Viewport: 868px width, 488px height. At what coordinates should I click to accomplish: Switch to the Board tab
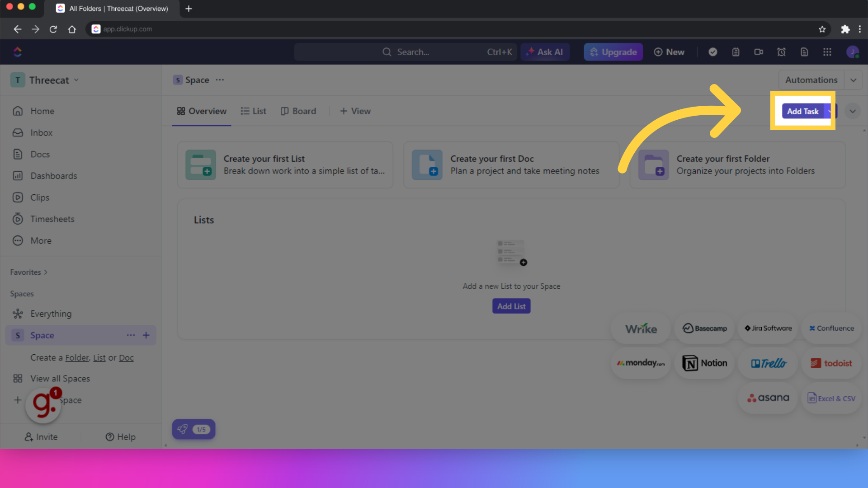(x=298, y=111)
